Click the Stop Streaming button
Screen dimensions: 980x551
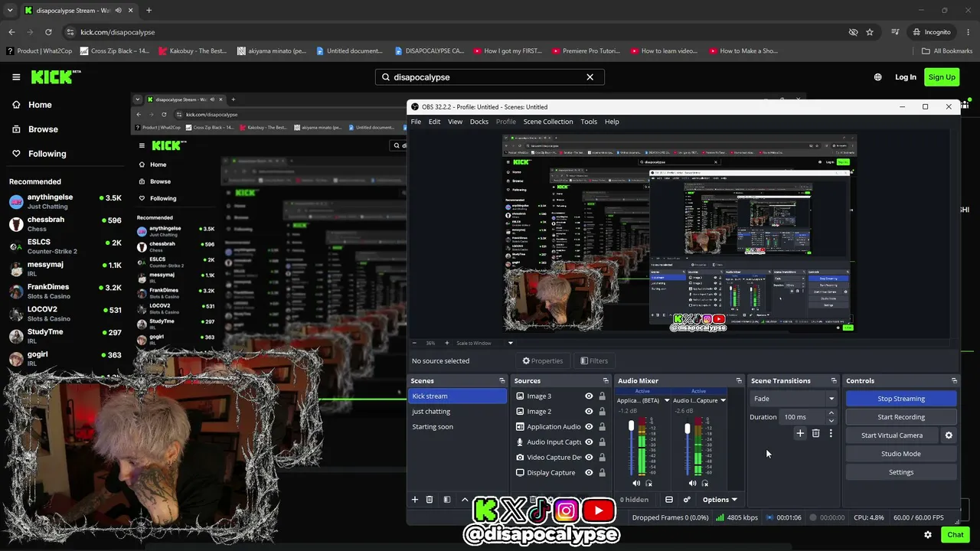[x=901, y=399]
